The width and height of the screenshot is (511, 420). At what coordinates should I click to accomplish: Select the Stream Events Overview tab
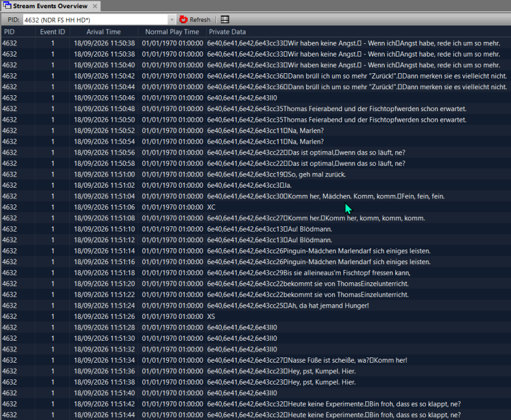(50, 6)
